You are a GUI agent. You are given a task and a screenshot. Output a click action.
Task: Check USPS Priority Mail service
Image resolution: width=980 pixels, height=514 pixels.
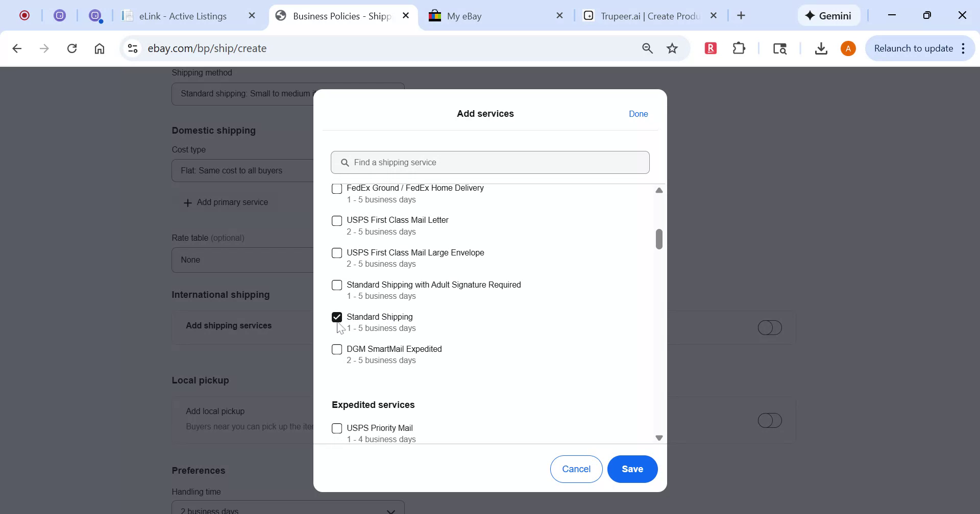337,428
